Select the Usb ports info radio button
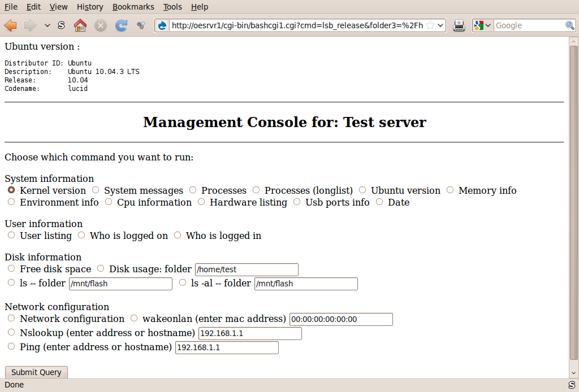 pyautogui.click(x=297, y=202)
